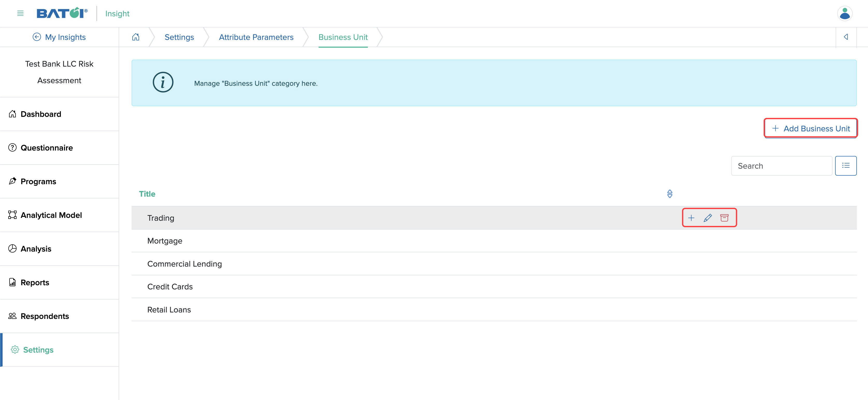The width and height of the screenshot is (868, 400).
Task: Select the Trading row
Action: click(494, 218)
